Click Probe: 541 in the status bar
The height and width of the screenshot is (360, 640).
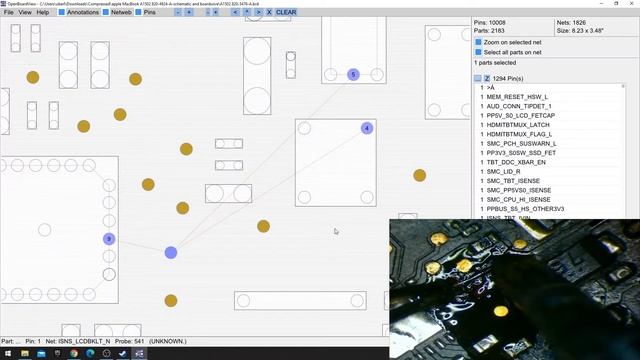click(x=130, y=341)
